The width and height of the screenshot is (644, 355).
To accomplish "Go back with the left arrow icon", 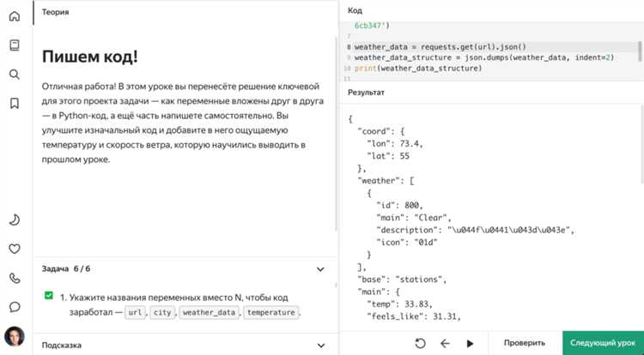I will pyautogui.click(x=445, y=343).
